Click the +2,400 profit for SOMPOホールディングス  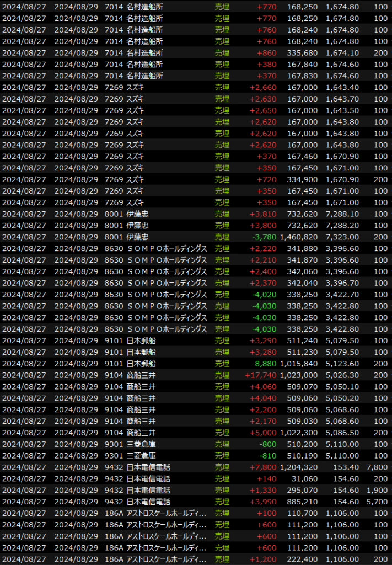point(263,271)
